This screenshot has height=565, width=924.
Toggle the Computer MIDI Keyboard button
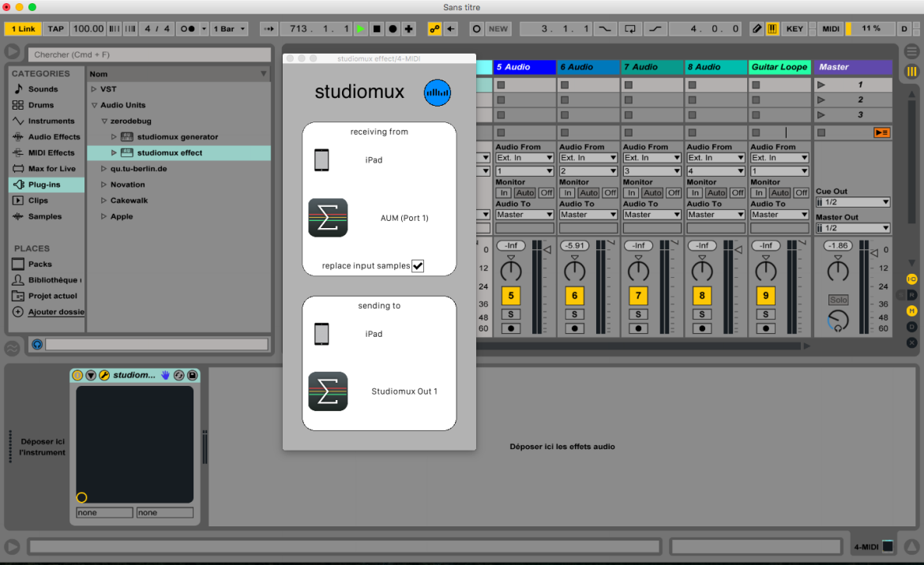(x=772, y=29)
